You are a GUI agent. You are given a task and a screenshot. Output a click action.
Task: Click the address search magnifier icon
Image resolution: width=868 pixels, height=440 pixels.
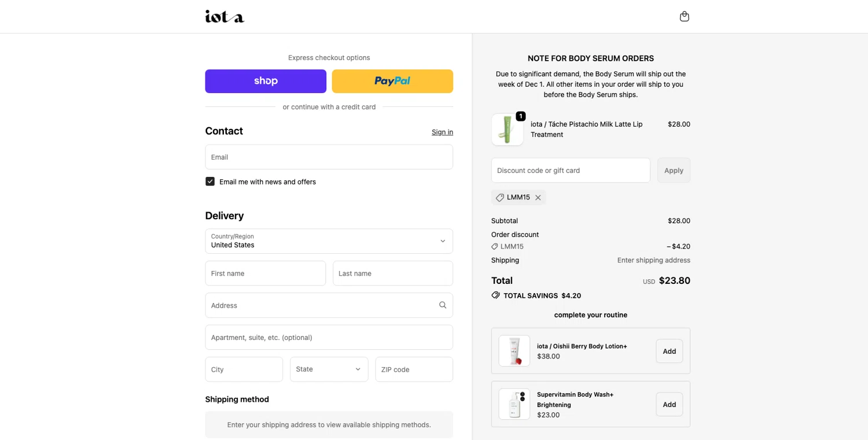click(x=443, y=305)
